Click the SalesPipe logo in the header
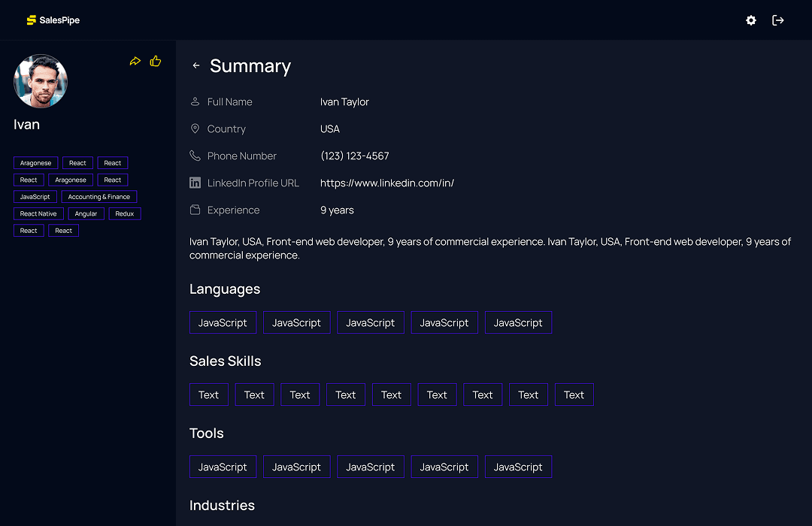The image size is (812, 526). click(53, 20)
